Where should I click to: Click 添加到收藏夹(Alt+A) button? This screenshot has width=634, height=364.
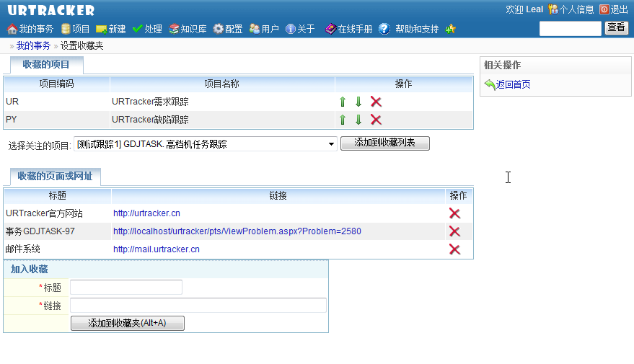pos(128,323)
